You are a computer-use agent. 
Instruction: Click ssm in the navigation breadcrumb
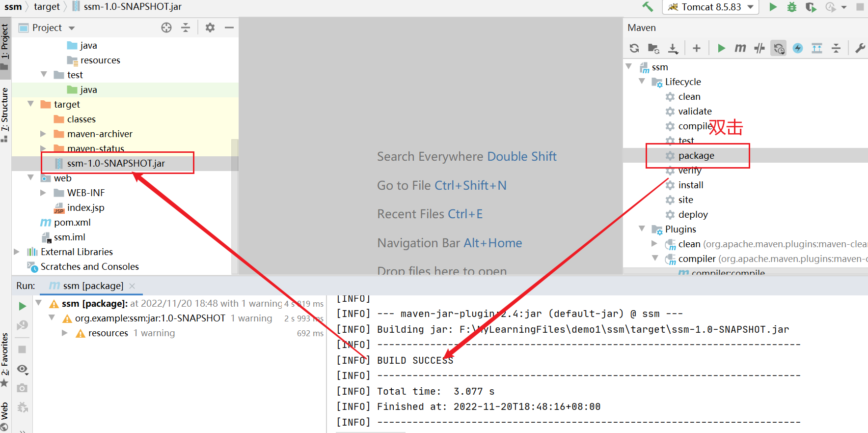[13, 7]
